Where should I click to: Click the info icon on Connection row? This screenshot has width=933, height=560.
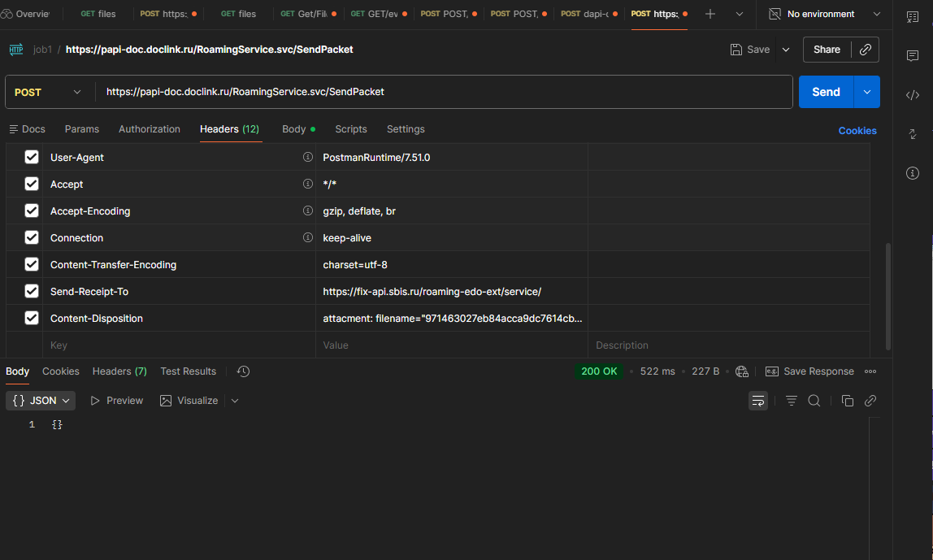point(308,237)
